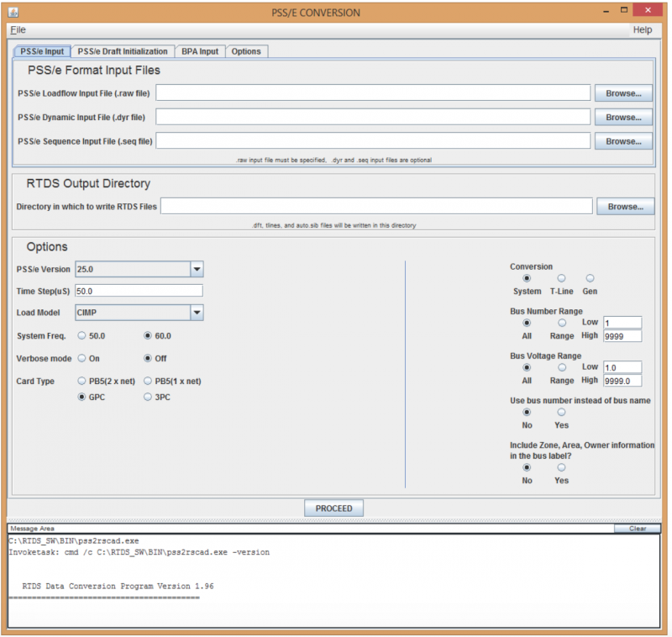672x637 pixels.
Task: Open the File menu
Action: [18, 29]
